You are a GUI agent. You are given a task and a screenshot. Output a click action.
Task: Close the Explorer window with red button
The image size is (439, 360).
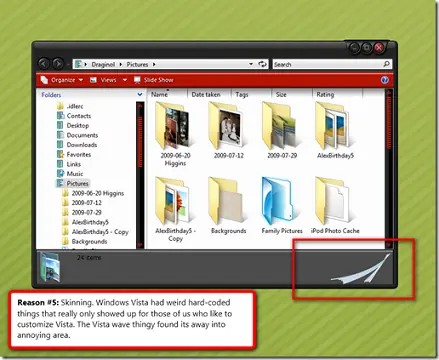379,48
